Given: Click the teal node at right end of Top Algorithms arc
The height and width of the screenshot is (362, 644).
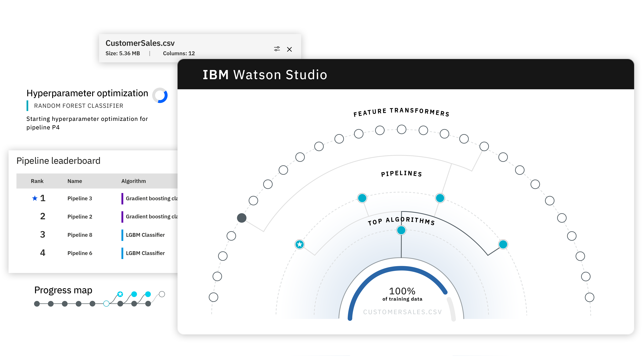Looking at the screenshot, I should (x=503, y=244).
